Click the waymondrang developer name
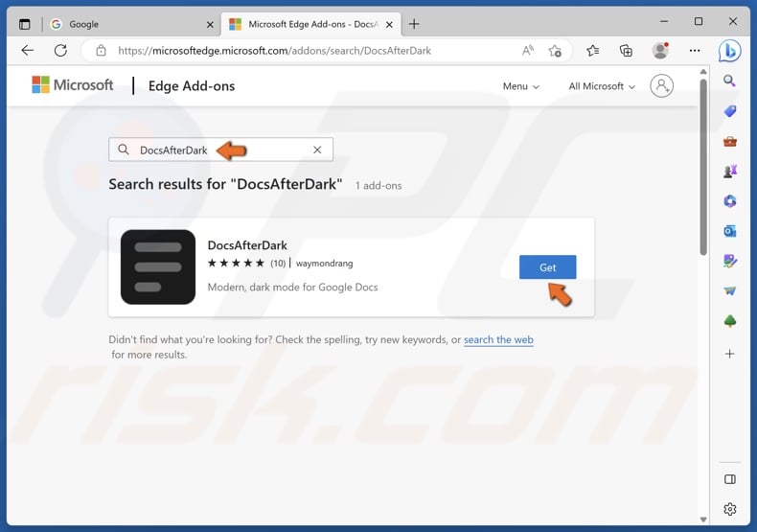This screenshot has height=532, width=757. tap(325, 264)
